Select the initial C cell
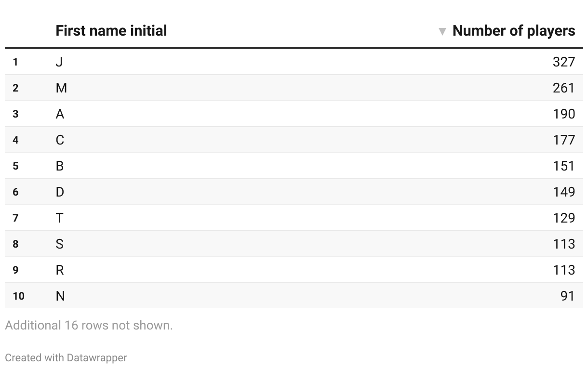The height and width of the screenshot is (369, 588). pyautogui.click(x=60, y=140)
